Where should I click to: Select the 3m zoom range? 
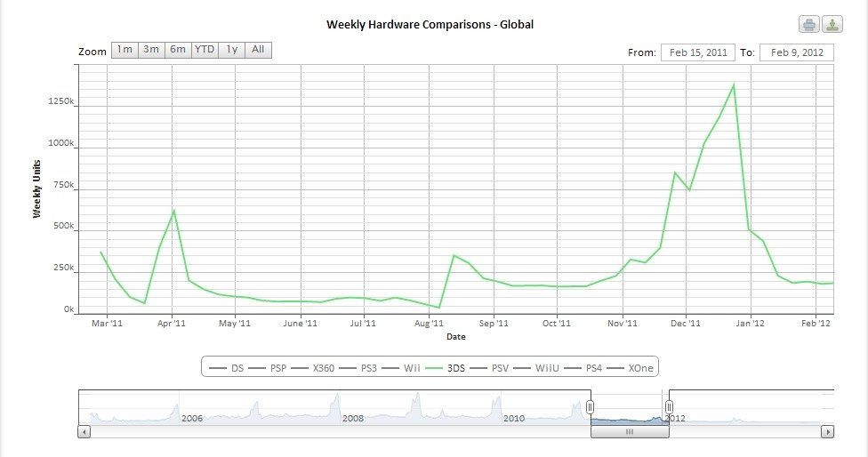tap(151, 50)
